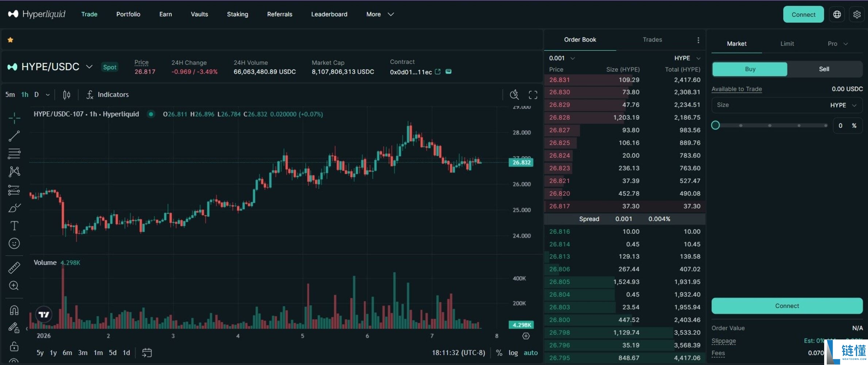Image resolution: width=868 pixels, height=365 pixels.
Task: Click the TradingView logo
Action: [44, 314]
